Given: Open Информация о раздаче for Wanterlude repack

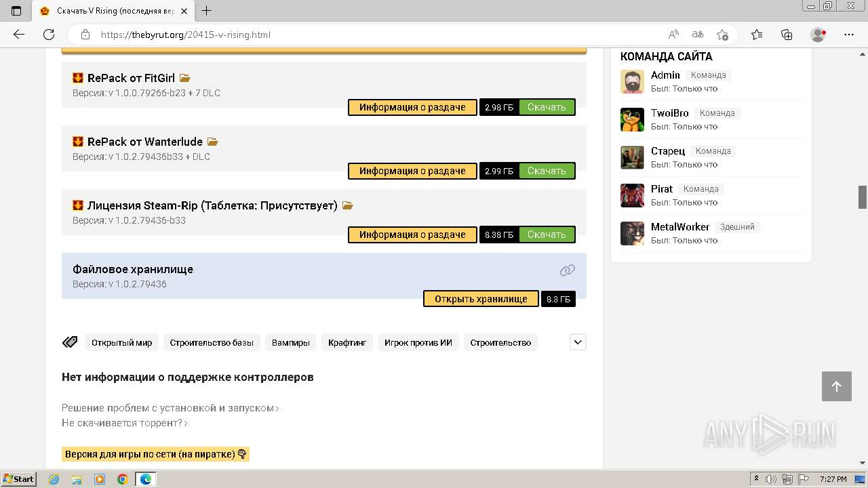Looking at the screenshot, I should tap(412, 171).
